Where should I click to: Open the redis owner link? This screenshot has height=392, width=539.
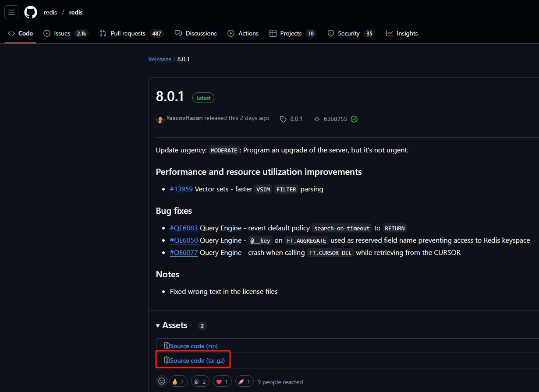coord(50,12)
